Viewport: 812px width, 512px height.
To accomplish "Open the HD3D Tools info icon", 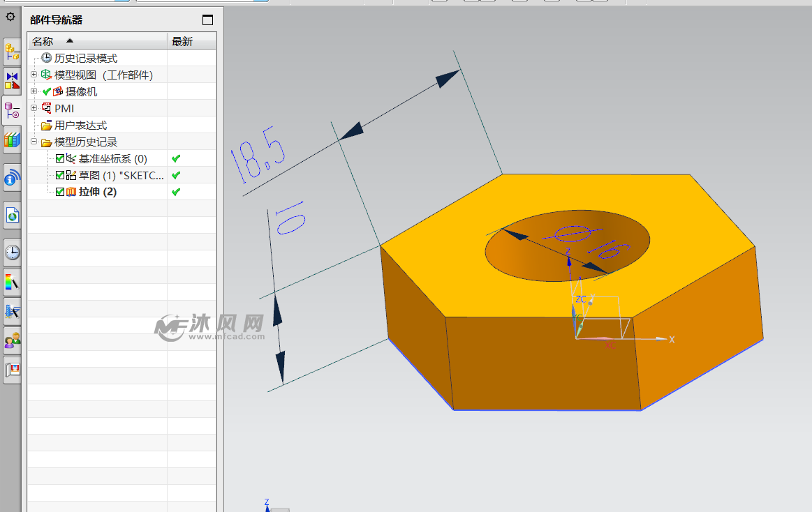I will (x=12, y=178).
